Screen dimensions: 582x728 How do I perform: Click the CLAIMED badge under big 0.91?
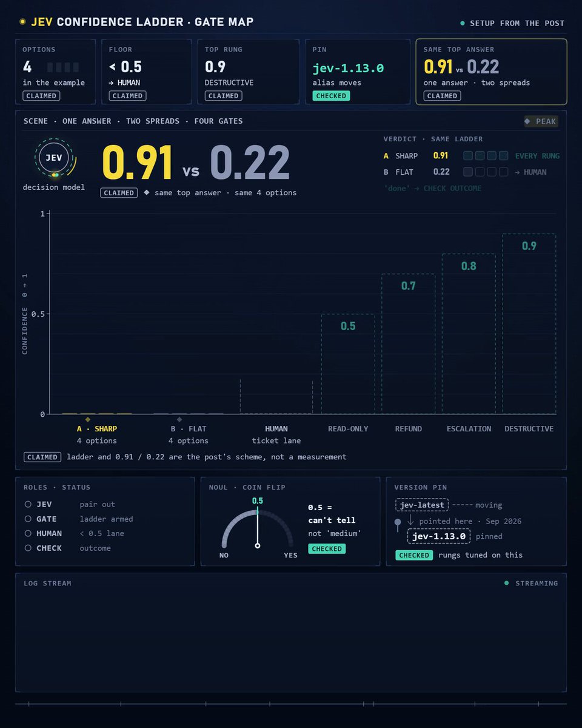119,193
